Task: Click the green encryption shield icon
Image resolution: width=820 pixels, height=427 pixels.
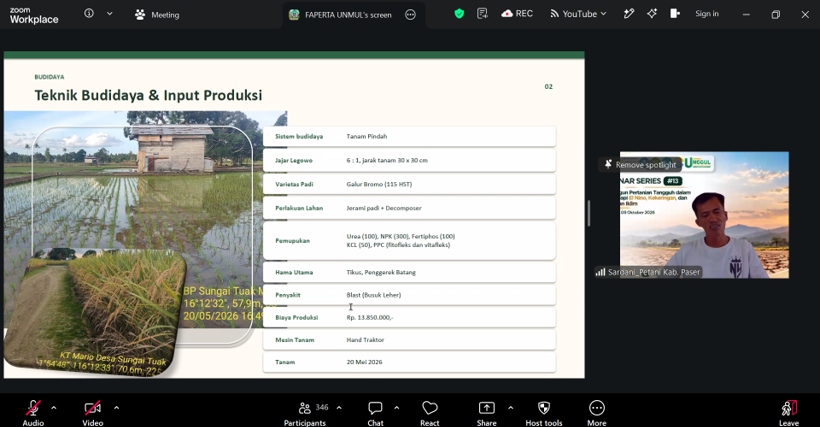Action: tap(459, 14)
